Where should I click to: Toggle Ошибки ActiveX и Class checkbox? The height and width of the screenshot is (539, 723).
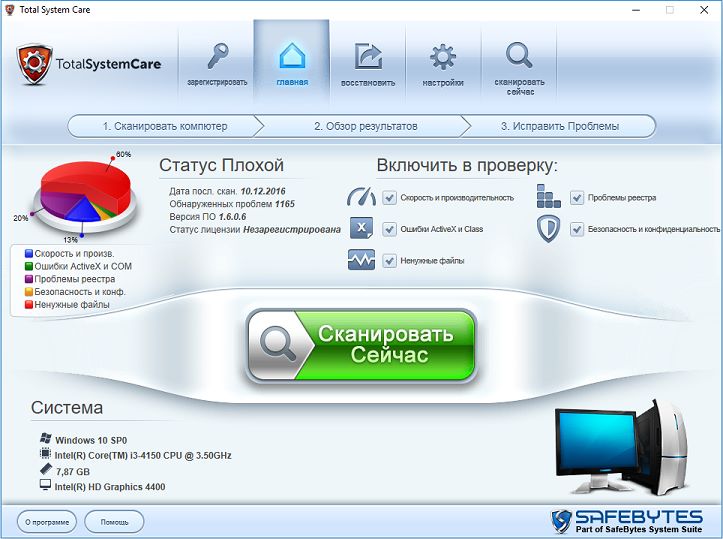(389, 229)
